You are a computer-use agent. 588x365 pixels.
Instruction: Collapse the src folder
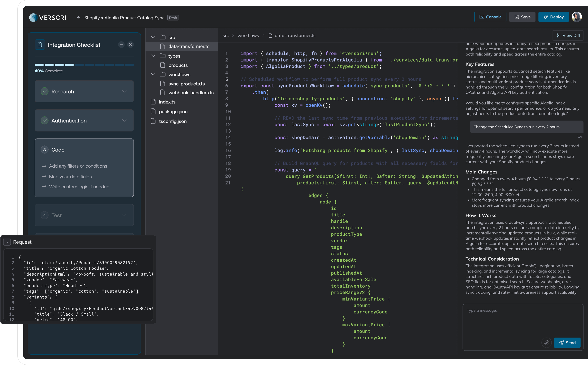point(153,37)
